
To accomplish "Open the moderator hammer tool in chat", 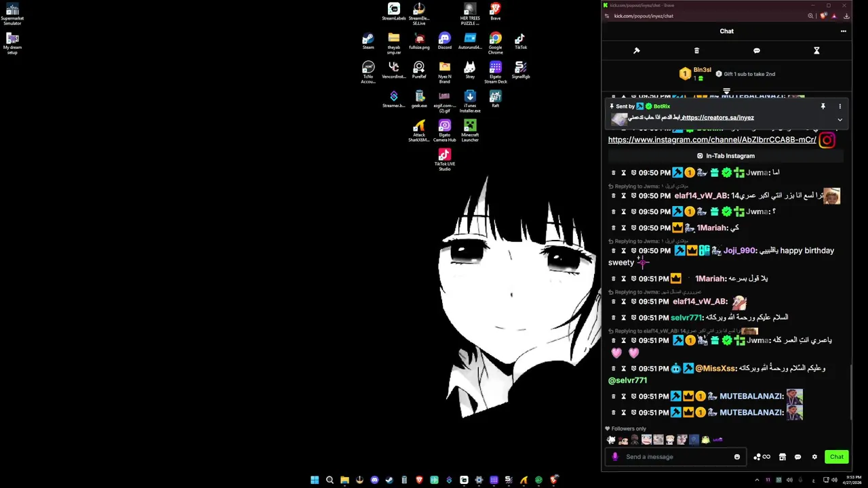I will (x=636, y=51).
